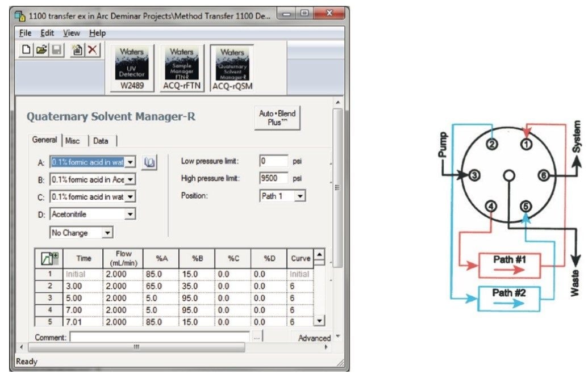Screen dimensions: 588x378
Task: Click the Low pressure limit field
Action: pyautogui.click(x=274, y=161)
